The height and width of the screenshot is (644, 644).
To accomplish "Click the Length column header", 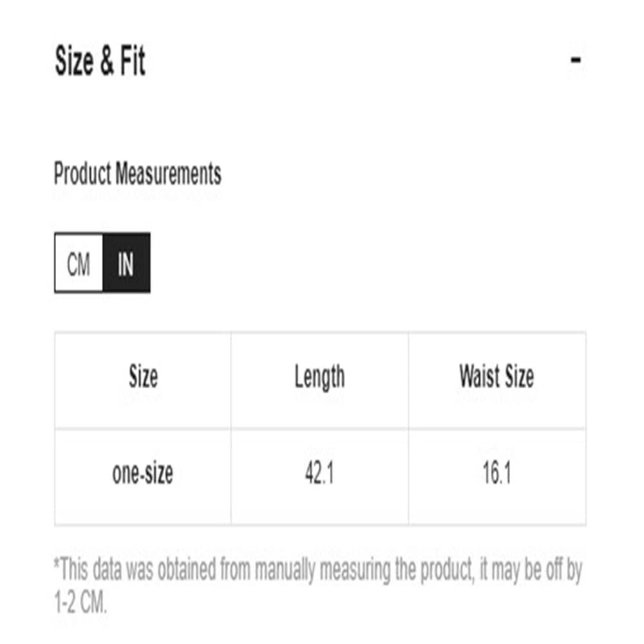I will pyautogui.click(x=319, y=377).
